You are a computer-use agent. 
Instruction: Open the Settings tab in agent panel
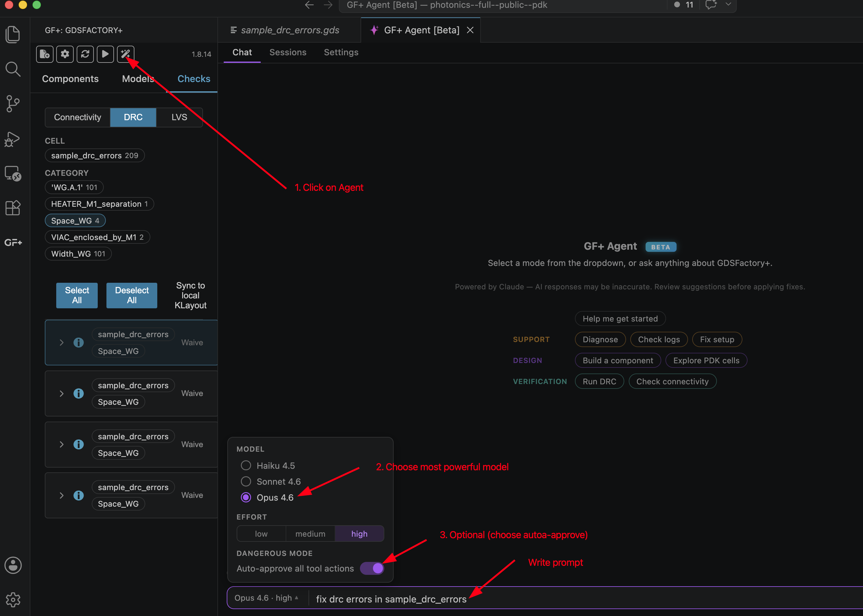point(341,52)
